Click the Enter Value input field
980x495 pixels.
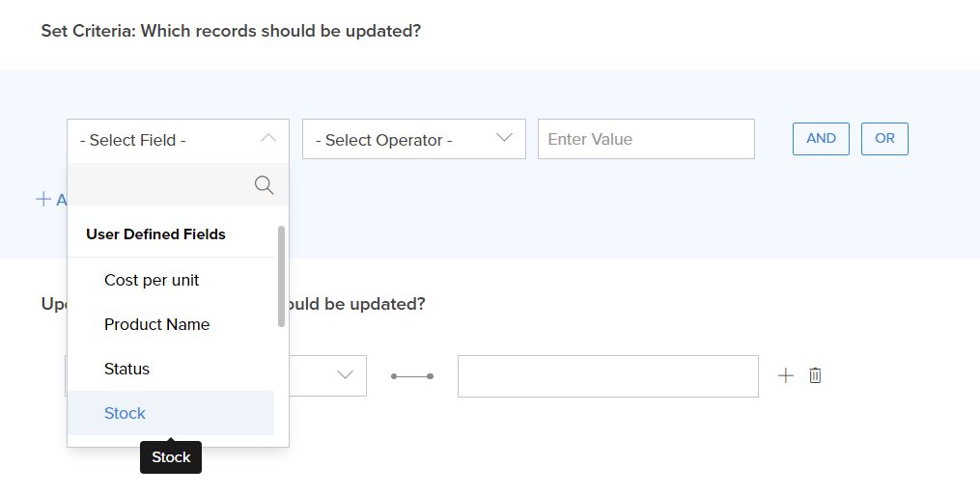tap(645, 139)
